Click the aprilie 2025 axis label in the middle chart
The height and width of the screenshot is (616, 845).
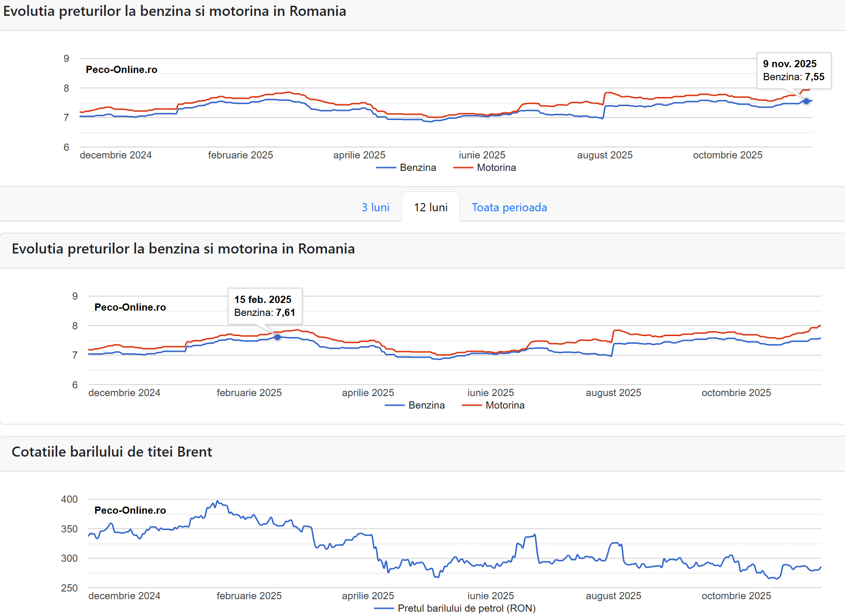[x=367, y=393]
